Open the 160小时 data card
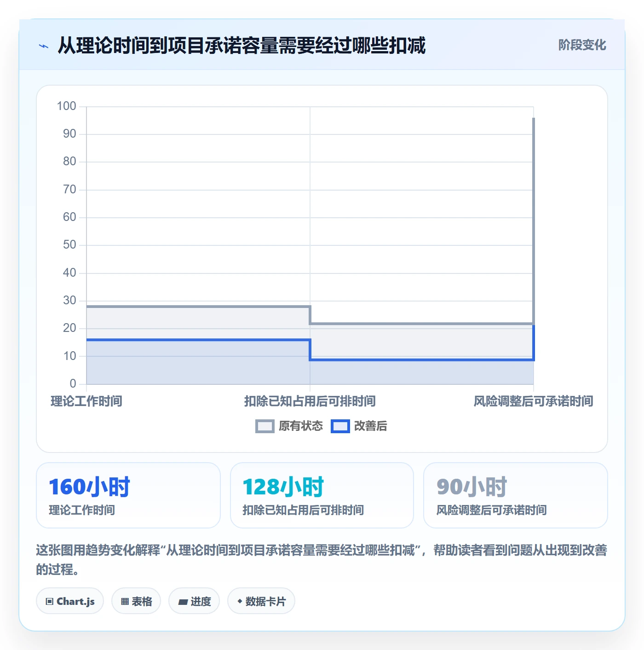This screenshot has height=650, width=644. [128, 495]
